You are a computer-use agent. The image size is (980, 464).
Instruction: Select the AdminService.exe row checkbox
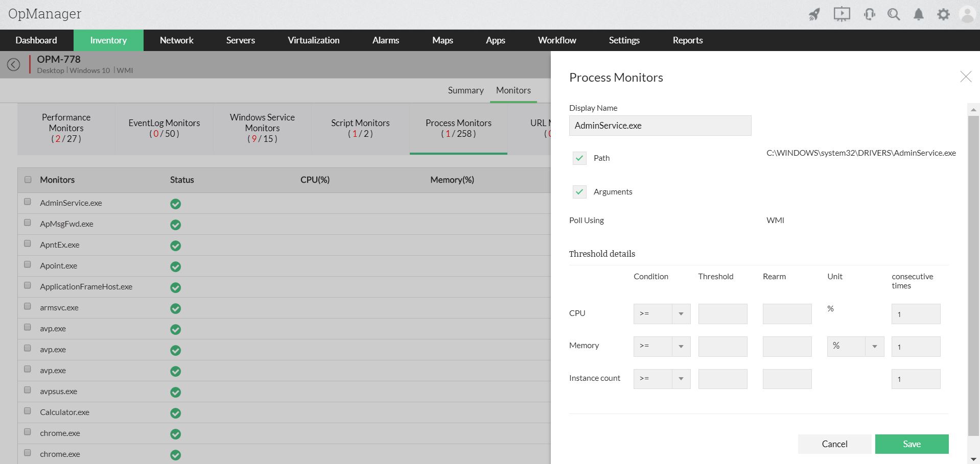[x=28, y=202]
